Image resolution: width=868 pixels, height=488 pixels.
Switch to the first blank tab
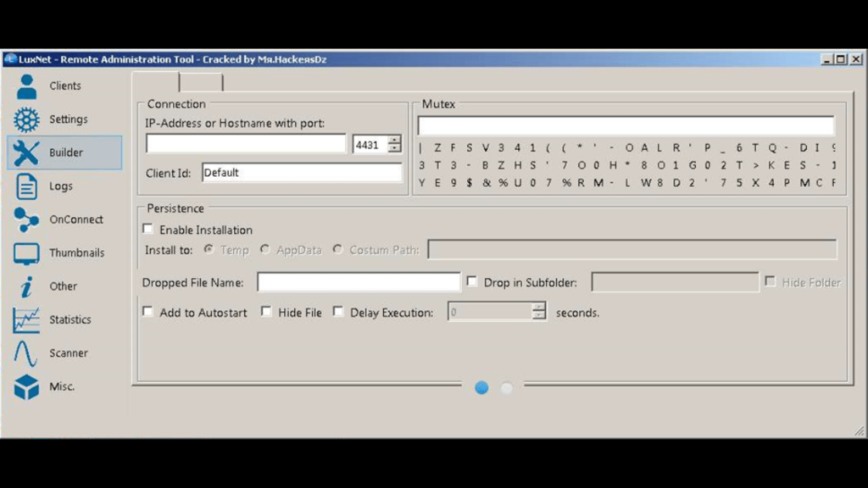pos(156,81)
